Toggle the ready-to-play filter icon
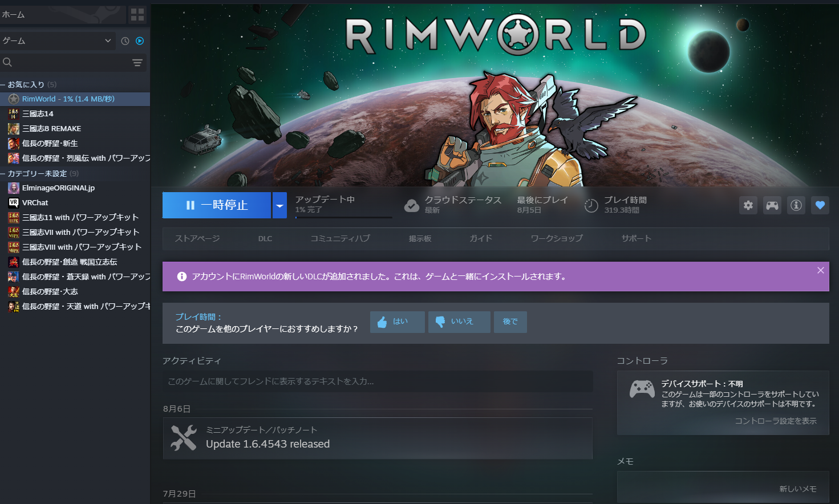 140,41
